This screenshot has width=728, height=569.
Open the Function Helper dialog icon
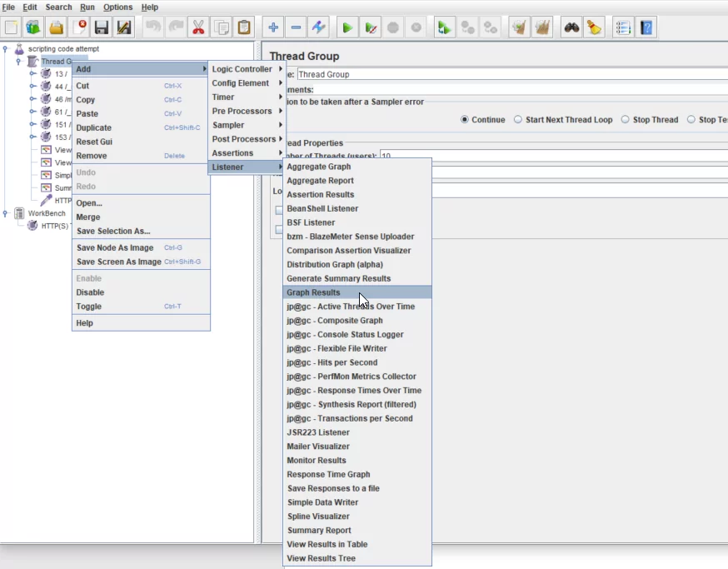tap(623, 27)
